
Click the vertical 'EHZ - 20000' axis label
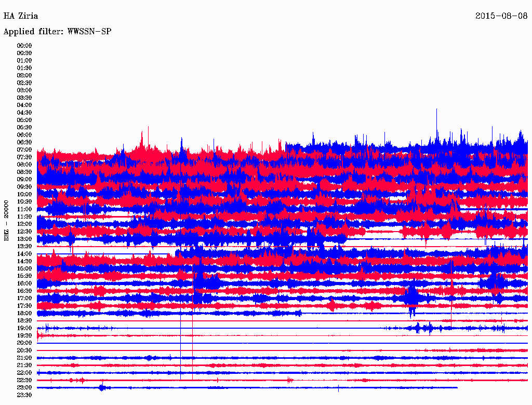pyautogui.click(x=6, y=221)
